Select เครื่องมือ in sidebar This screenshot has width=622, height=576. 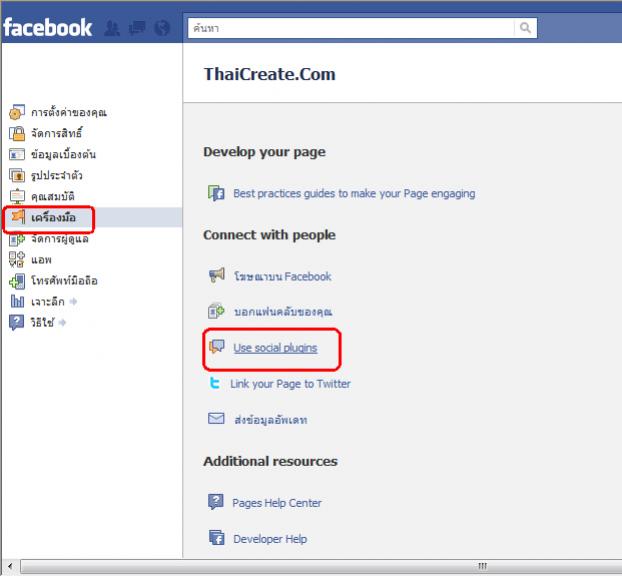point(54,217)
